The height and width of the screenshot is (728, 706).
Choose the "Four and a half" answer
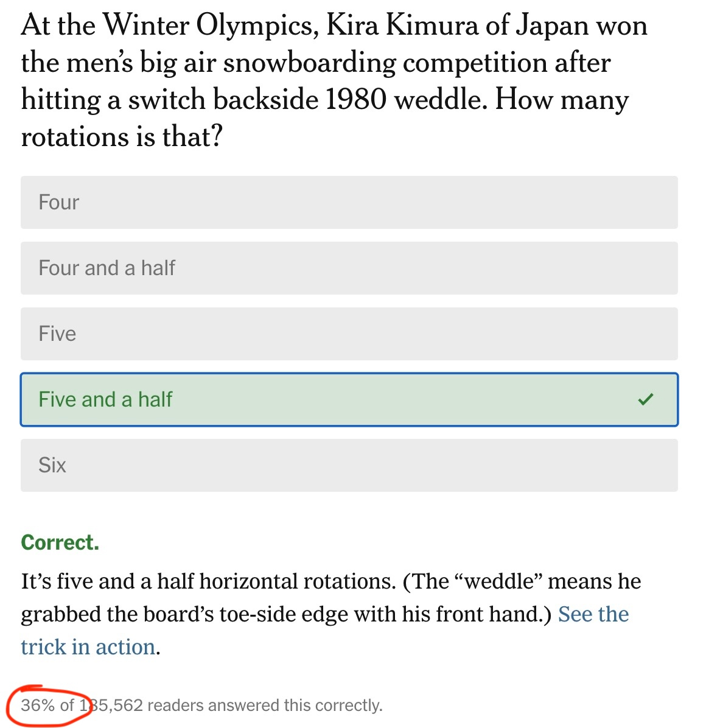(349, 268)
